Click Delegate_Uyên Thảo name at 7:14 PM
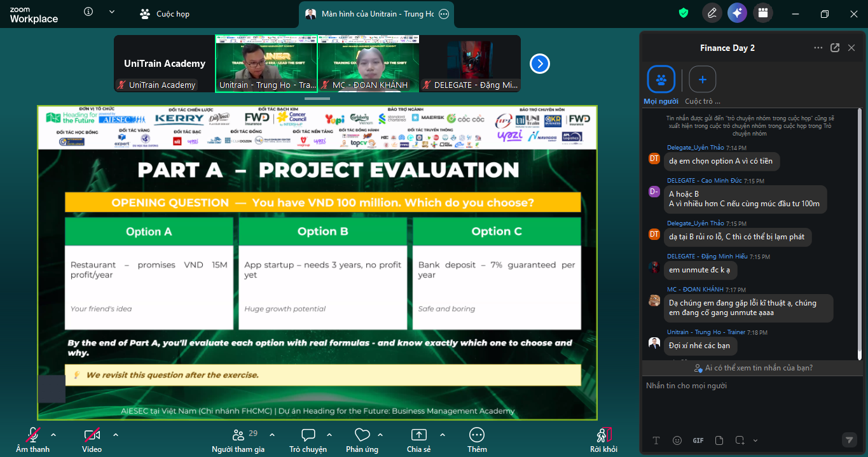The width and height of the screenshot is (868, 457). point(695,148)
